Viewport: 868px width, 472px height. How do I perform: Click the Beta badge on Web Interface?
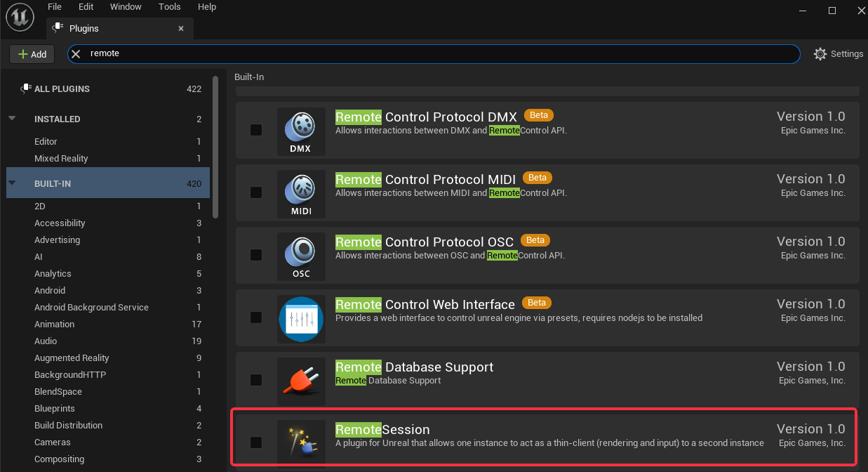coord(537,303)
